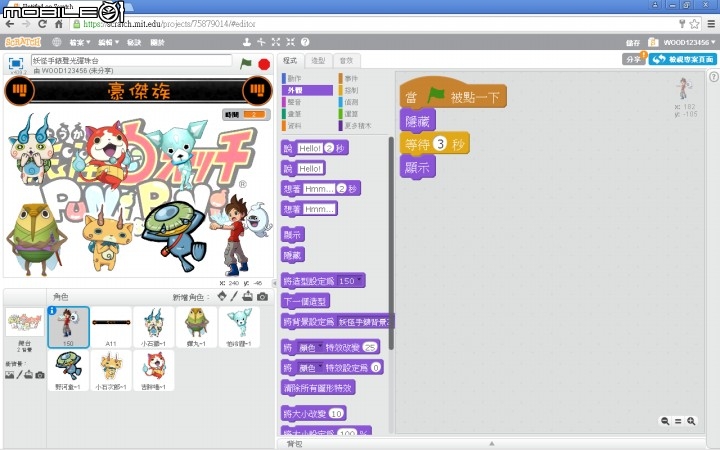Take new backdrop photo with camera
This screenshot has width=720, height=450.
click(x=40, y=375)
